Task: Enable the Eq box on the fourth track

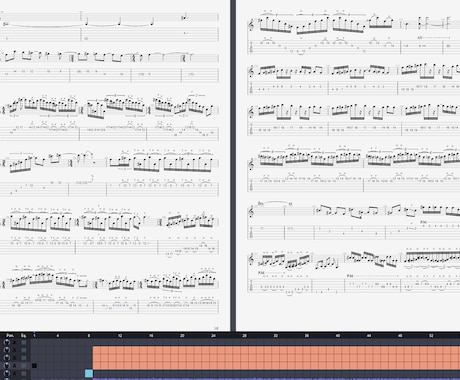Action: pos(24,366)
